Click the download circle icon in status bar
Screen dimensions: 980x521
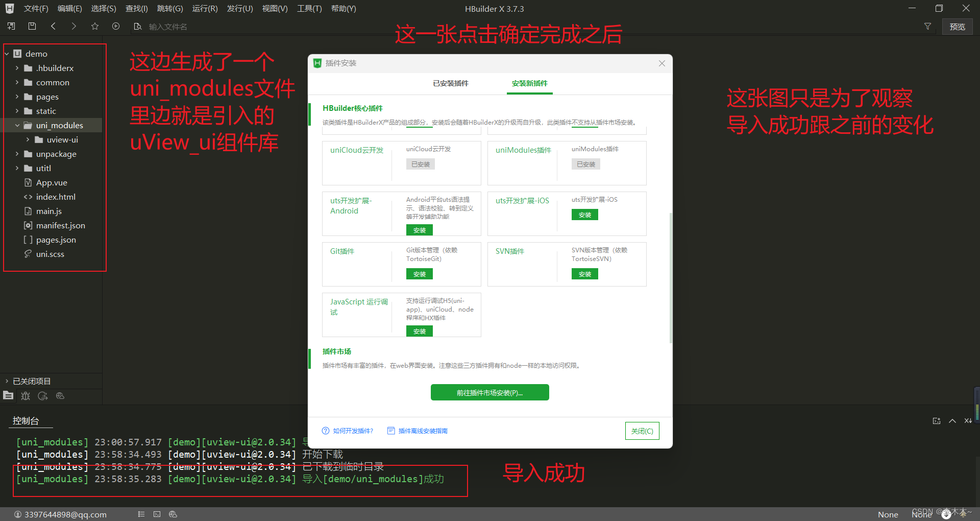(x=946, y=514)
